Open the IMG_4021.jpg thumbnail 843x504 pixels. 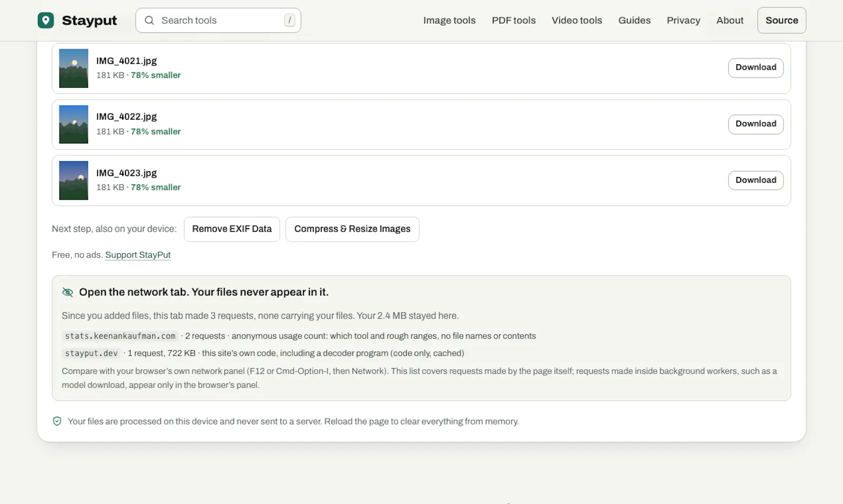(x=73, y=68)
